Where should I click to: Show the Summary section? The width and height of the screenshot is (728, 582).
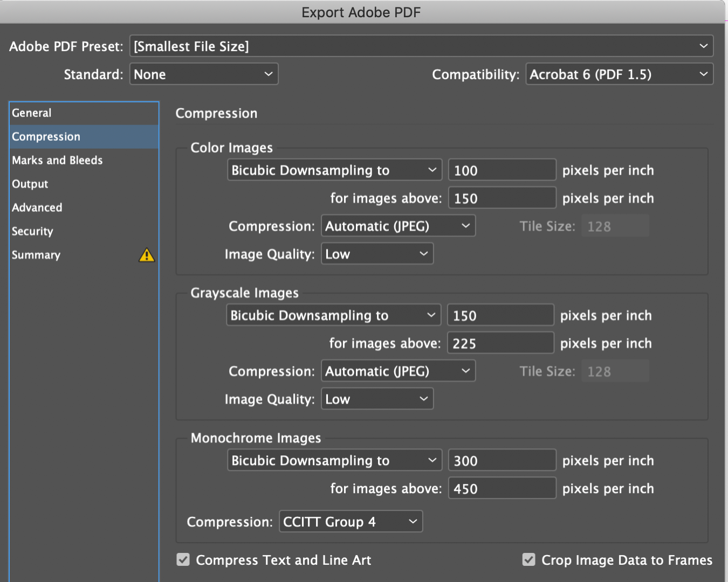(36, 255)
